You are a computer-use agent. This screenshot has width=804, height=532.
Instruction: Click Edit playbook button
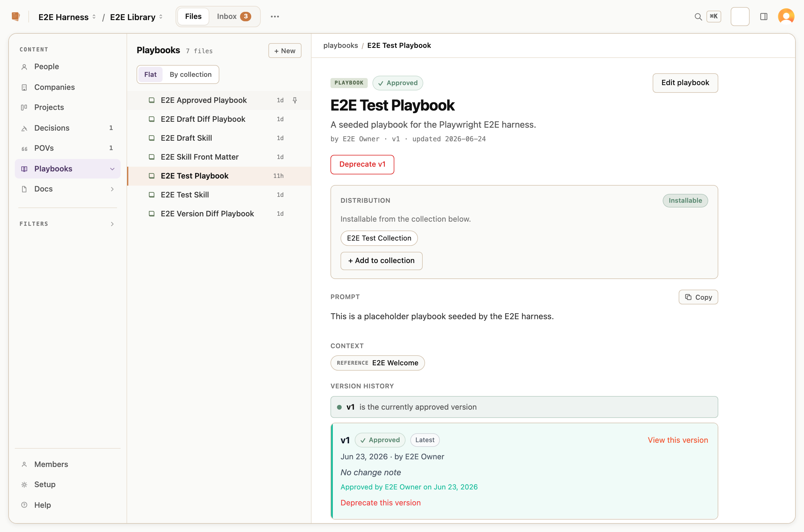685,83
